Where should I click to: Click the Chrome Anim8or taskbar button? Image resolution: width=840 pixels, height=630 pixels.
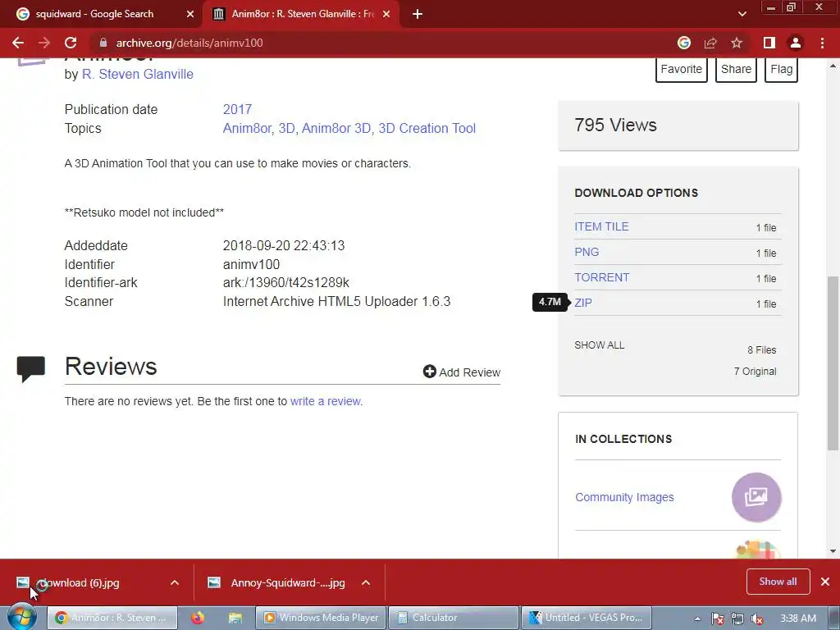coord(112,618)
